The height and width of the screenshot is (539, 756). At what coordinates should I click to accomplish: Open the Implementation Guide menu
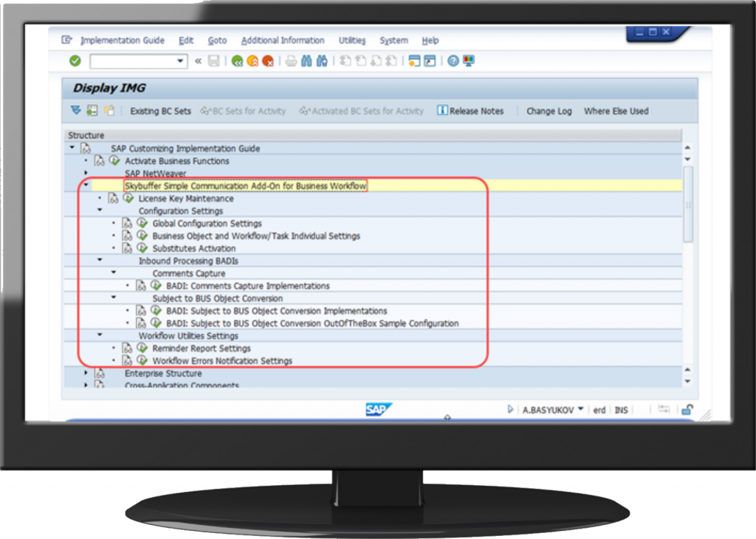click(x=123, y=41)
